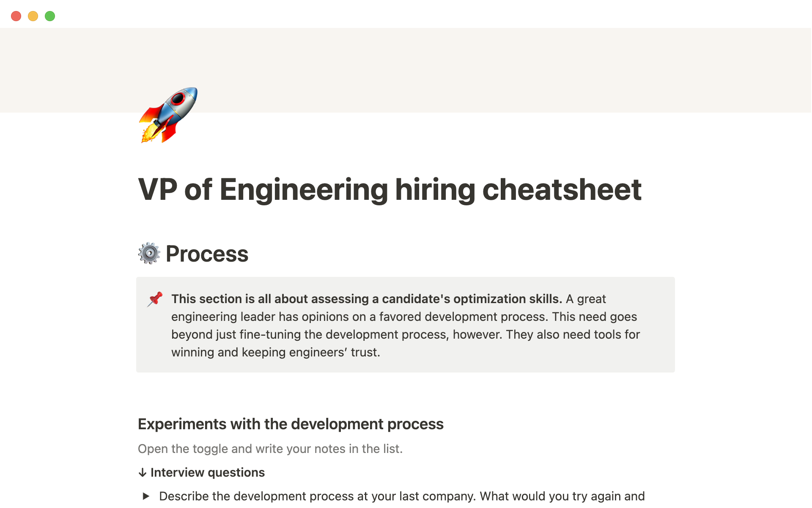812x508 pixels.
Task: Click the gear emoji beside Process
Action: coord(149,254)
